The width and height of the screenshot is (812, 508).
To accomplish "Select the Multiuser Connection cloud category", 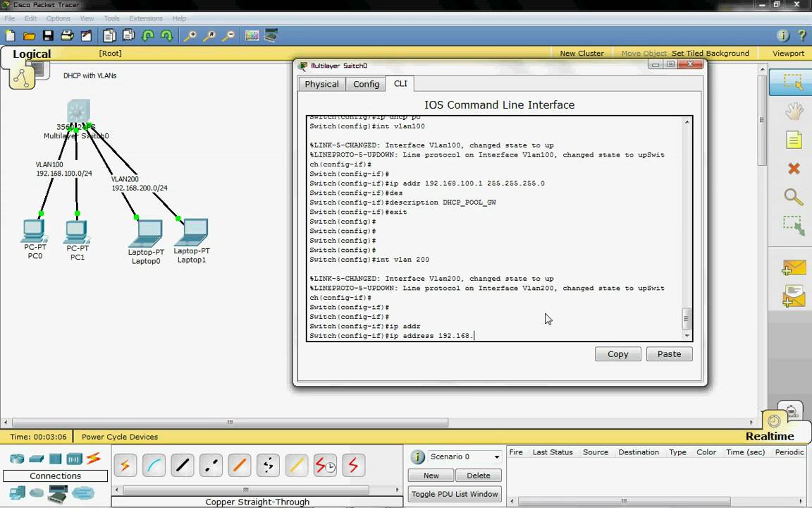I will click(83, 492).
